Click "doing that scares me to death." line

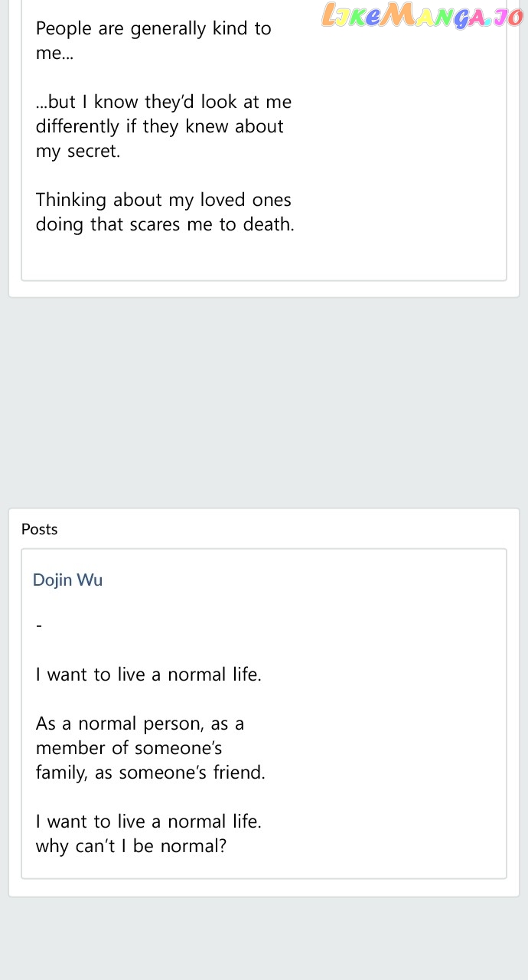165,224
